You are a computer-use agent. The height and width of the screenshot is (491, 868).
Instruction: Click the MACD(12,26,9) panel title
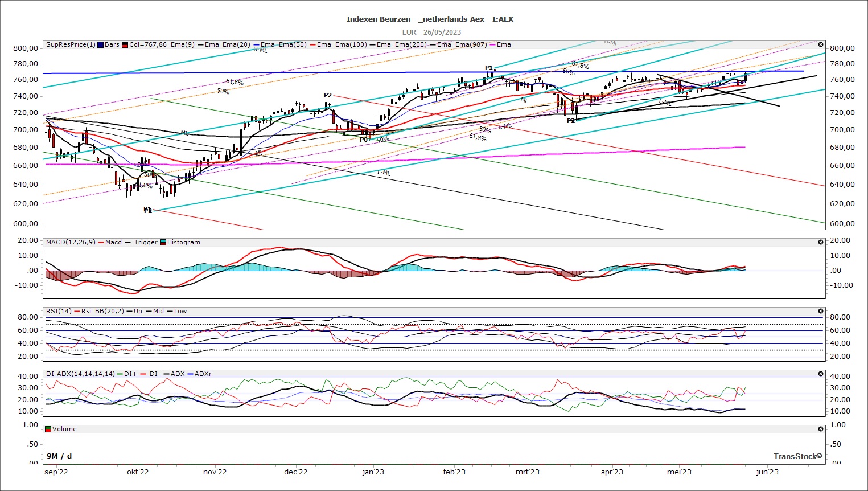[x=71, y=242]
